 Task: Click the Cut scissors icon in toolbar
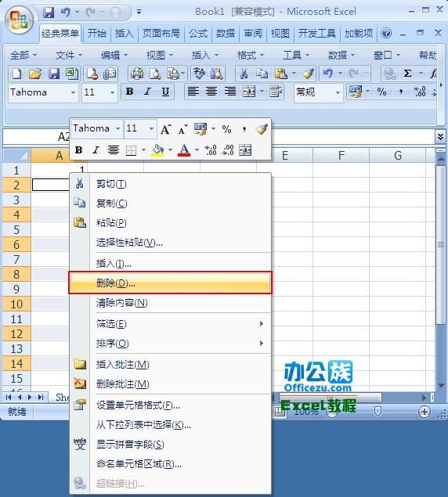click(244, 74)
